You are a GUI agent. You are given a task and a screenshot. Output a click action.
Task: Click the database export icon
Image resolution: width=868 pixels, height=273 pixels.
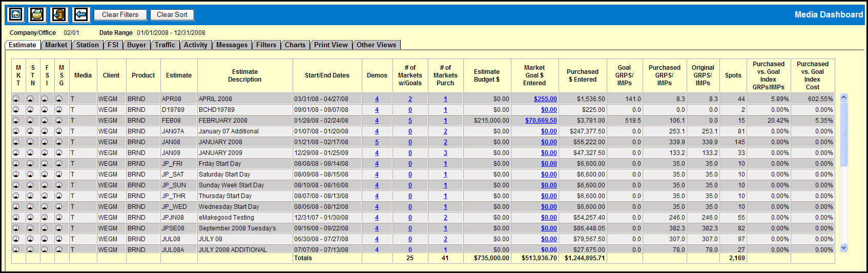(59, 14)
